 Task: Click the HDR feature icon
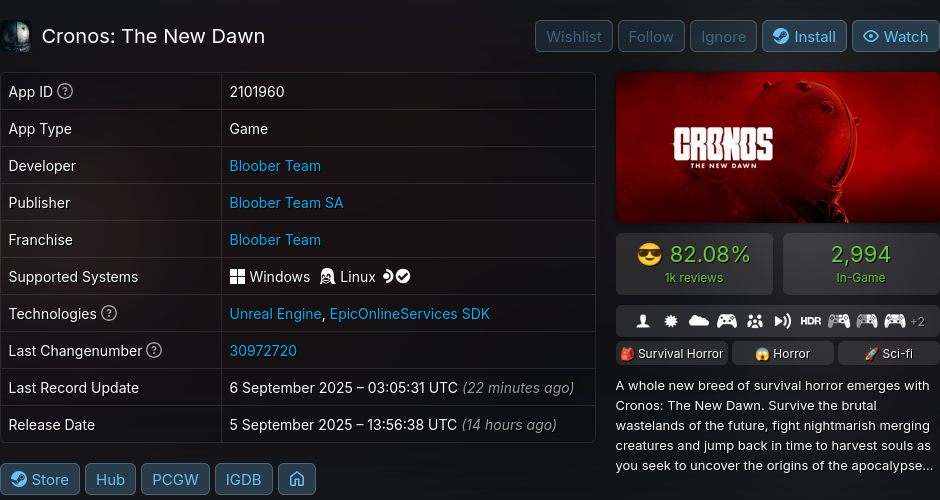(811, 321)
